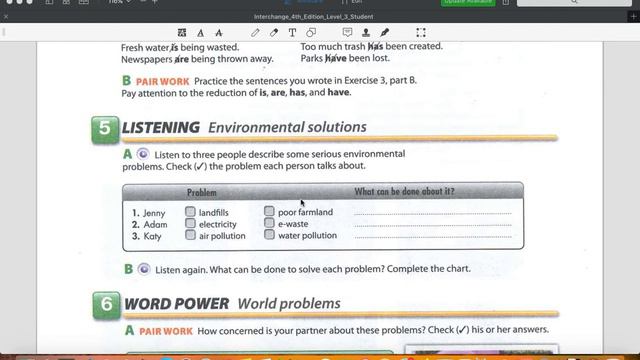The width and height of the screenshot is (640, 360).
Task: Select the Strikethrough text tool
Action: point(219,33)
